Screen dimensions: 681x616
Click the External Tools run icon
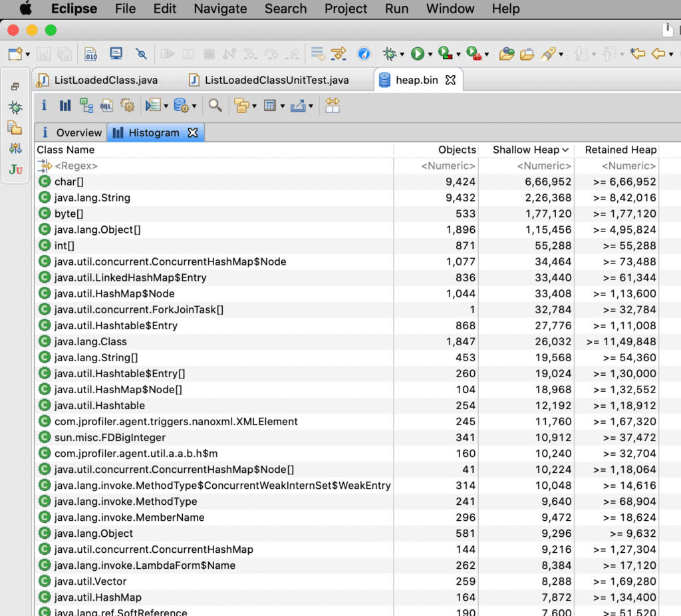click(x=474, y=53)
